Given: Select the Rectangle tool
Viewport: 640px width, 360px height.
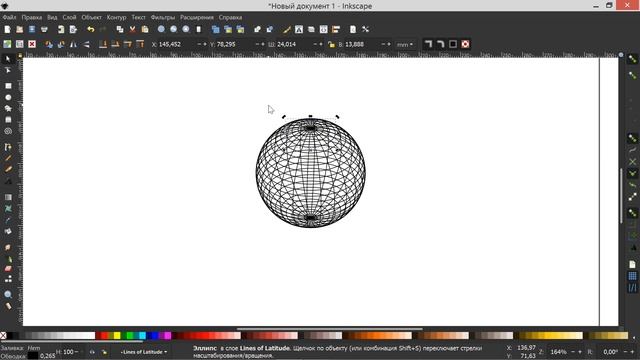Looking at the screenshot, I should (8, 86).
